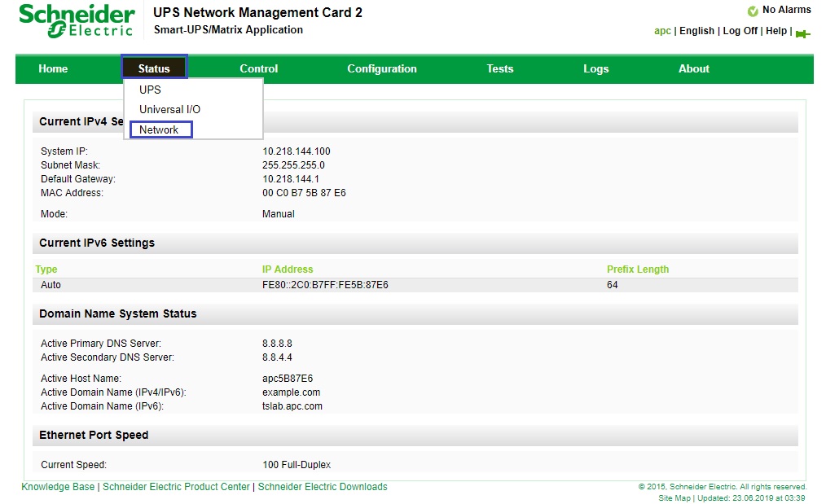Open the Logs menu
The image size is (826, 504).
pyautogui.click(x=595, y=68)
